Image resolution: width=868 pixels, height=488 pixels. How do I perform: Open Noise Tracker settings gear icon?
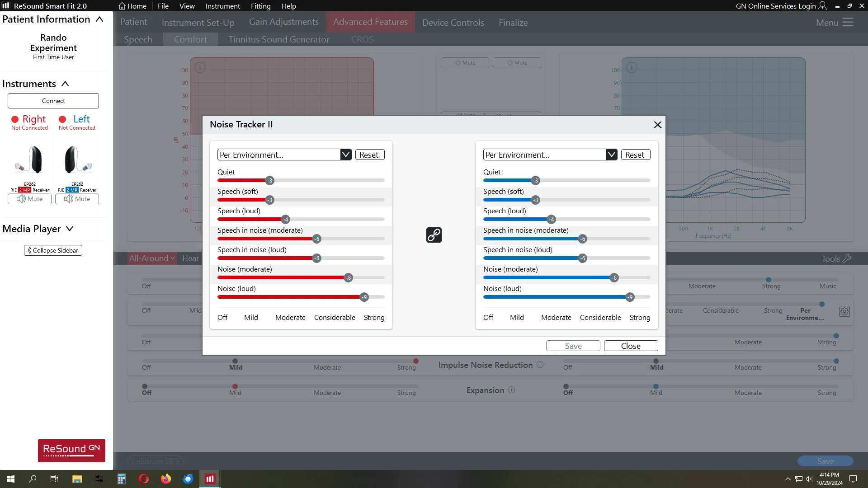coord(844,311)
